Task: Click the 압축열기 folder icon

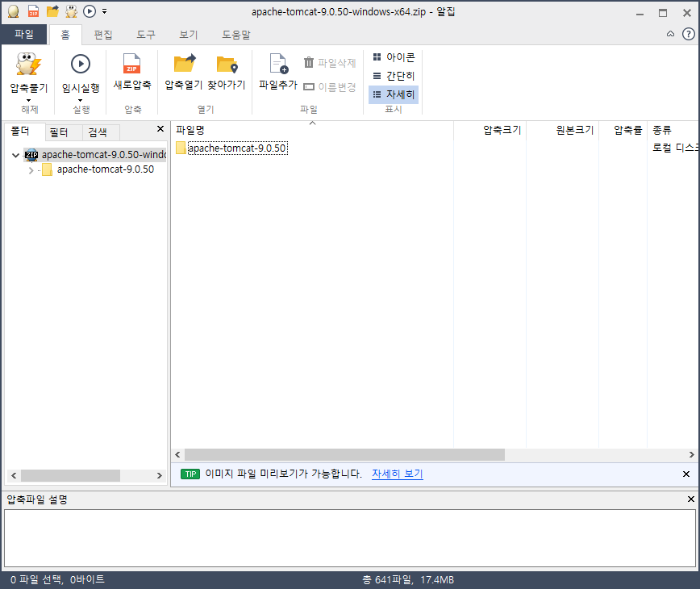Action: [185, 64]
